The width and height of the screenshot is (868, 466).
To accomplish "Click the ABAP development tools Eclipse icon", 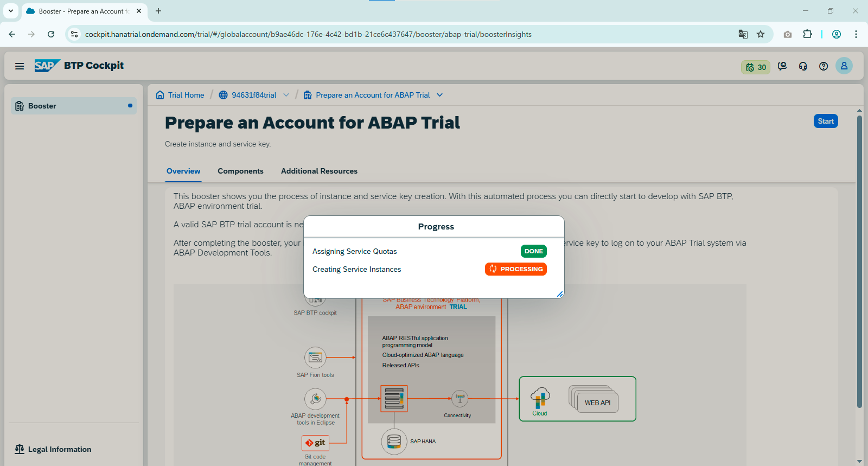I will click(x=315, y=399).
